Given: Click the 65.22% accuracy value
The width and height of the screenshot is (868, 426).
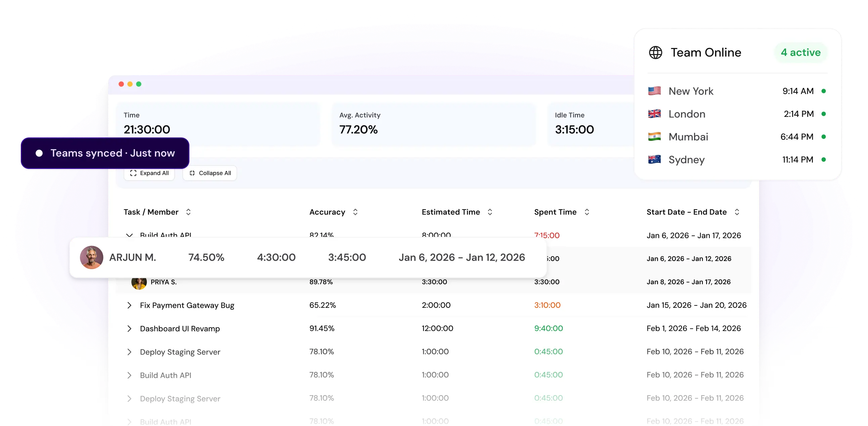Looking at the screenshot, I should click(x=322, y=305).
